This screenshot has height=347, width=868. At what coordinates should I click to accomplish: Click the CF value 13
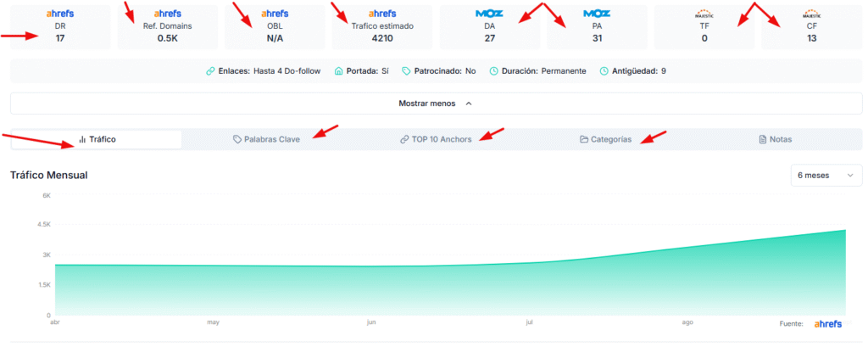point(811,38)
